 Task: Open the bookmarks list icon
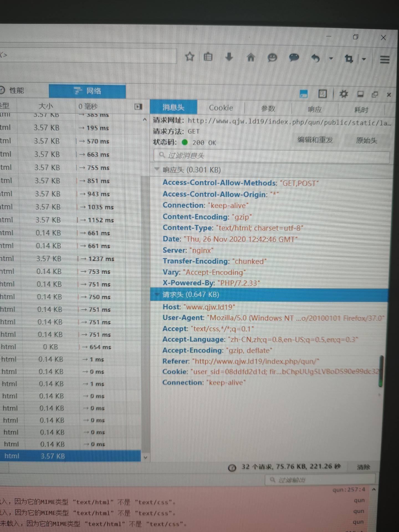coord(208,57)
